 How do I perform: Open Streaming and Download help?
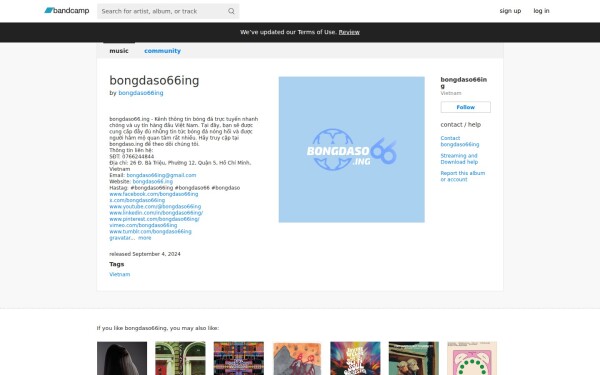[459, 159]
